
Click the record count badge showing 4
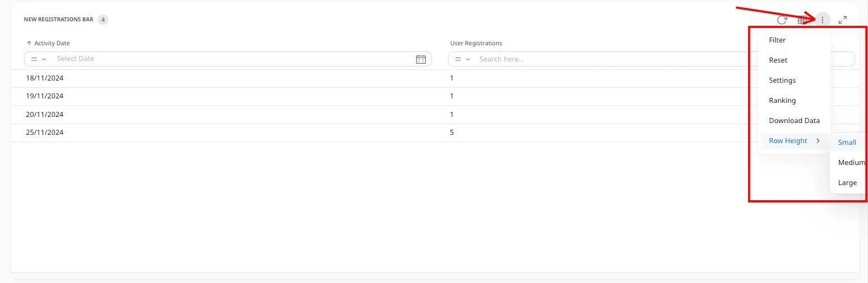click(103, 20)
